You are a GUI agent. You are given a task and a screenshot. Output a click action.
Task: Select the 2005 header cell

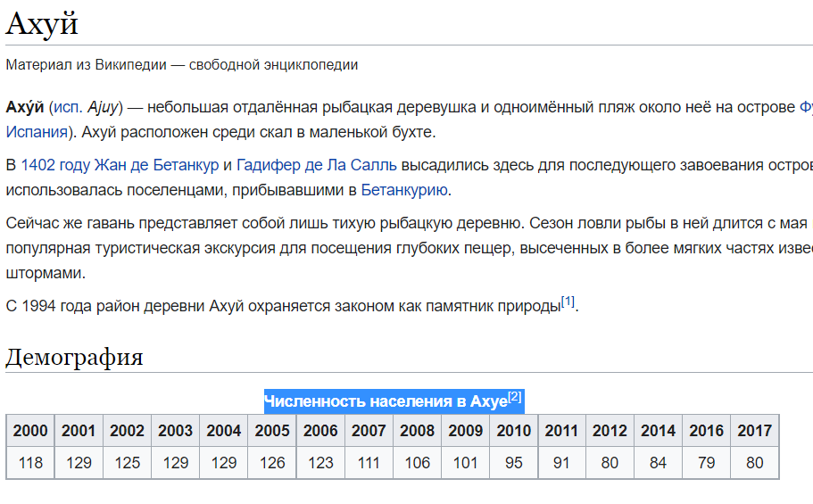click(272, 431)
